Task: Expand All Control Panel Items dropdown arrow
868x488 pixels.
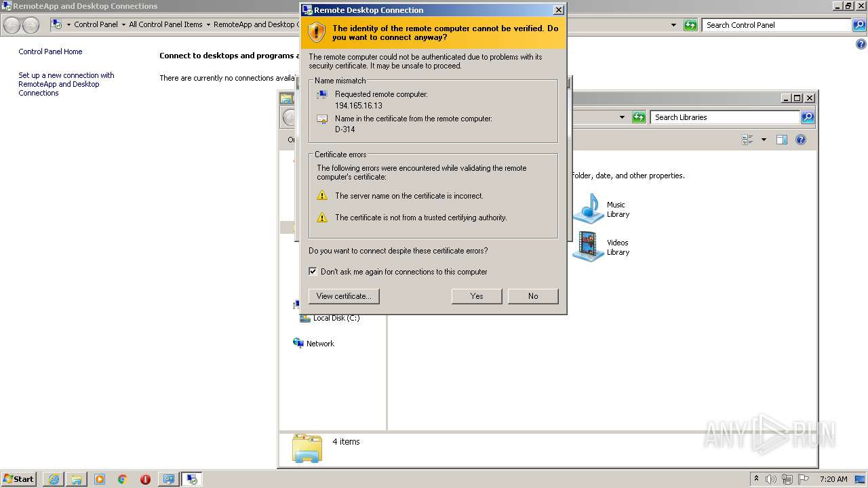Action: pyautogui.click(x=208, y=24)
